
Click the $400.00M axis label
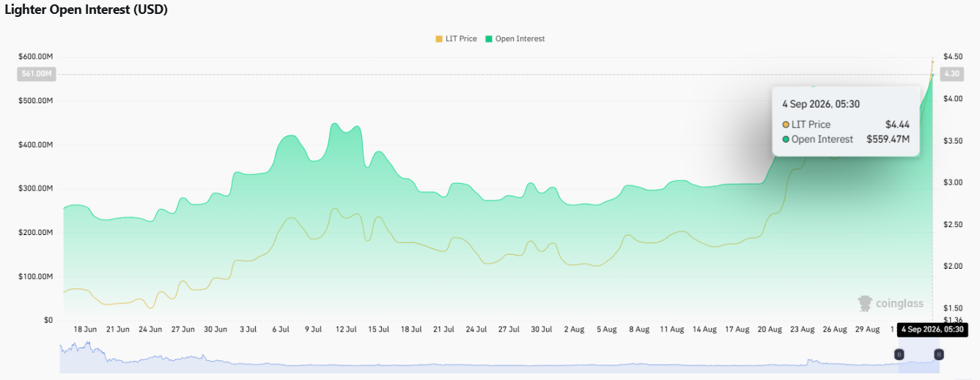tap(35, 144)
